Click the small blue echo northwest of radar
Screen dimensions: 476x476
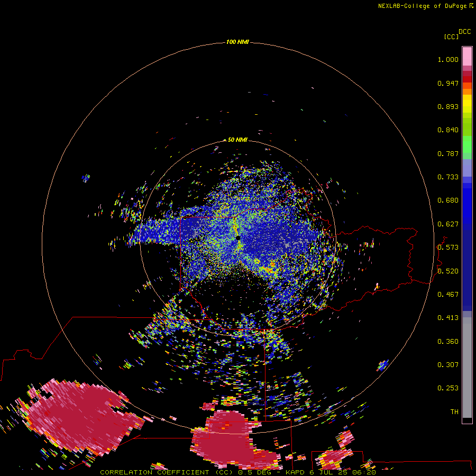[86, 178]
